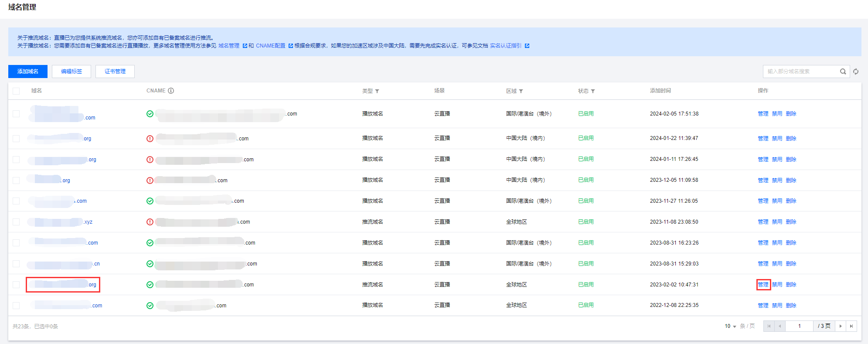Click external link icon after CNAME配置

pos(290,46)
